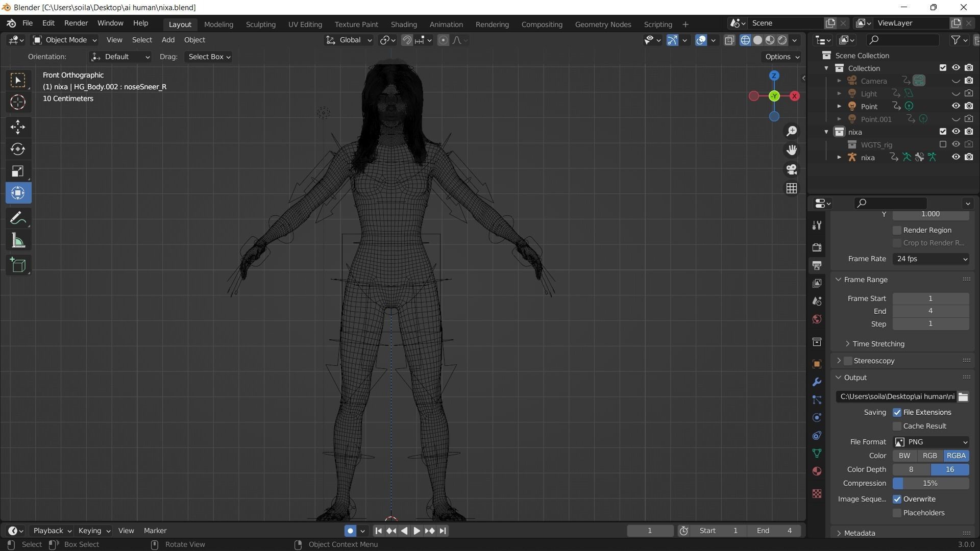Activate the Measure tool
980x551 pixels.
click(18, 241)
